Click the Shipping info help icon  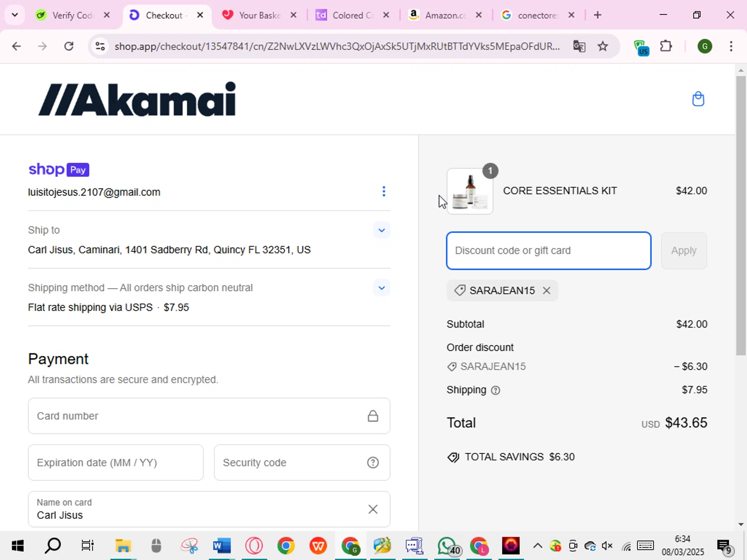(x=496, y=391)
